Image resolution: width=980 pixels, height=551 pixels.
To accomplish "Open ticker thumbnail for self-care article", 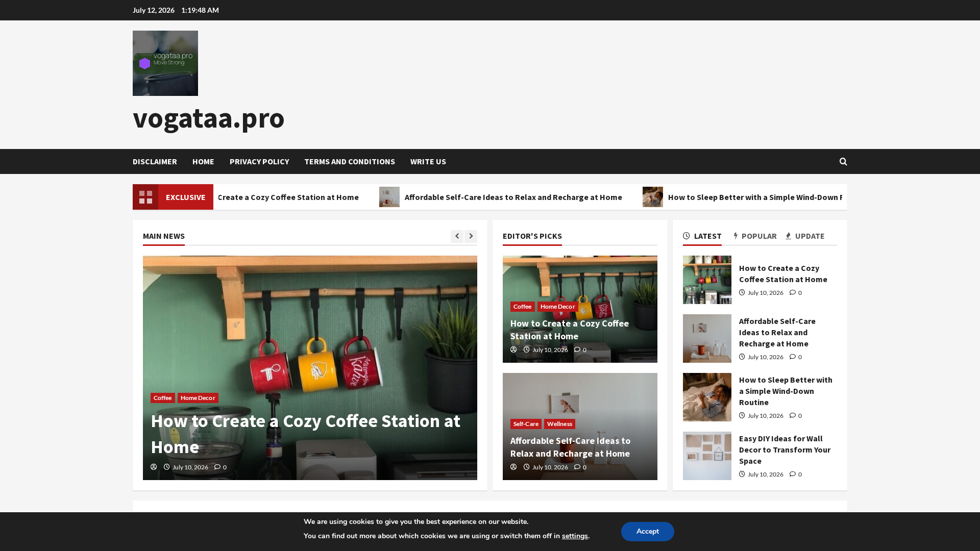I will [x=389, y=197].
